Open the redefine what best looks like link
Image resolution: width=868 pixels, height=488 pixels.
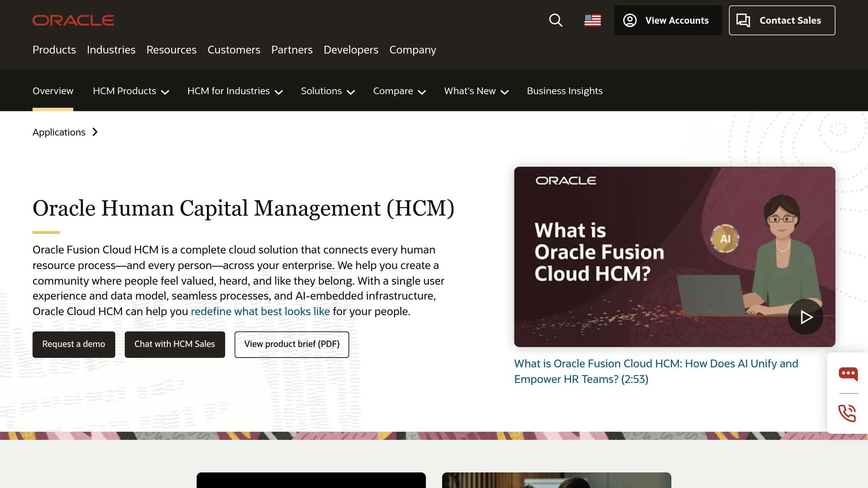260,311
